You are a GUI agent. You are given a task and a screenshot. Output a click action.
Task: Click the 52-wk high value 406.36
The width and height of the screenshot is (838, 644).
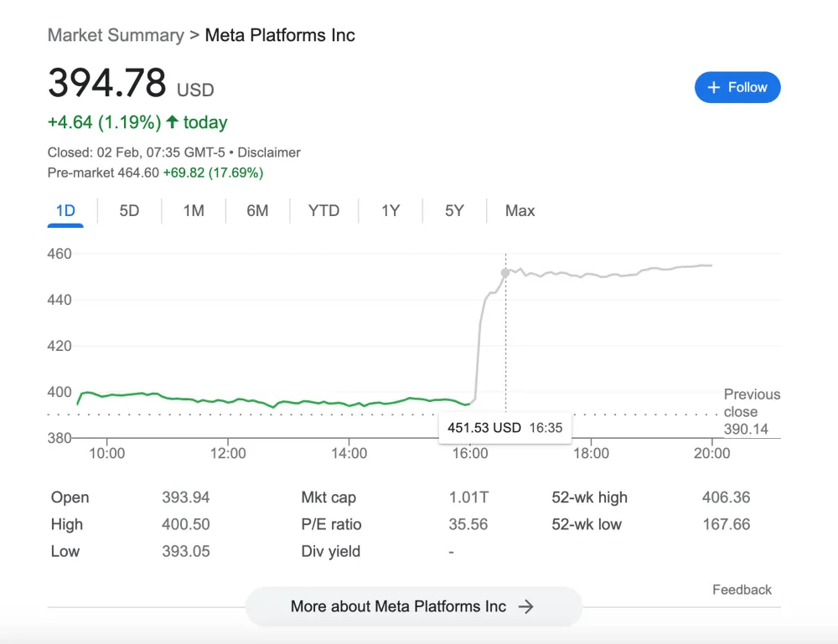point(727,497)
